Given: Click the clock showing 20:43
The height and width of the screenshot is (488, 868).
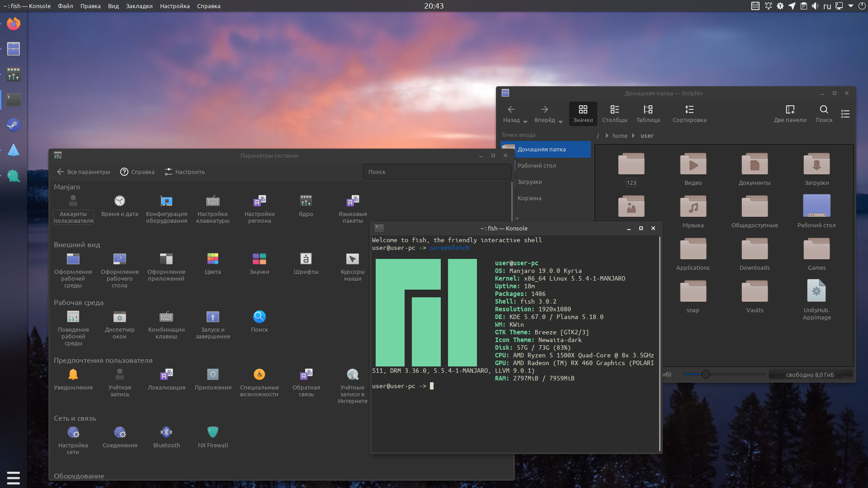Looking at the screenshot, I should 434,6.
